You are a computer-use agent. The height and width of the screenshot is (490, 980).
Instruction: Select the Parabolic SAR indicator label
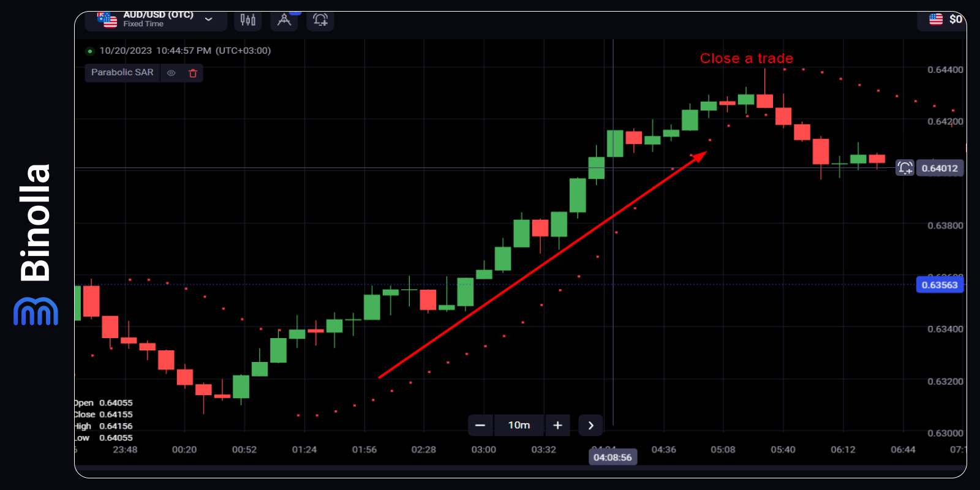tap(123, 72)
